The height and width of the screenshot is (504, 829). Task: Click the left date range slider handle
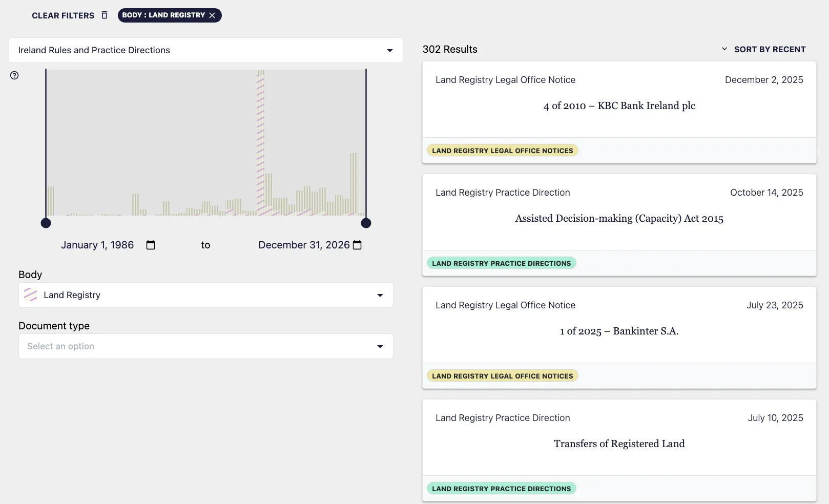click(46, 223)
